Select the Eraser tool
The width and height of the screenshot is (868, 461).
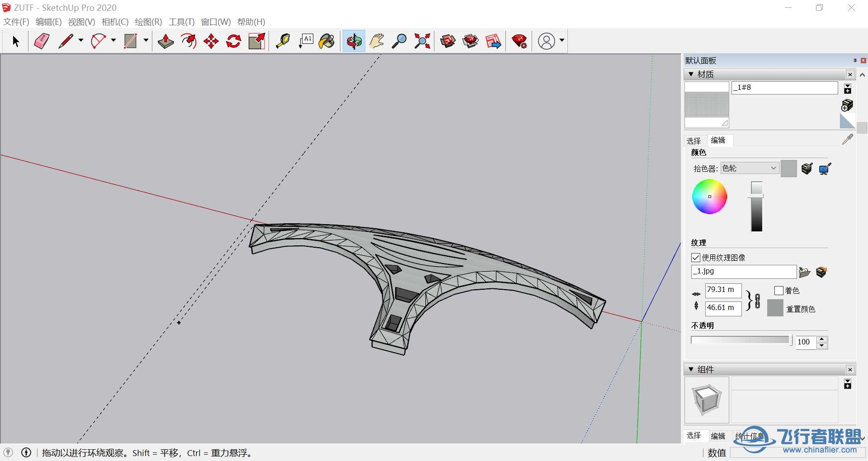pyautogui.click(x=42, y=41)
